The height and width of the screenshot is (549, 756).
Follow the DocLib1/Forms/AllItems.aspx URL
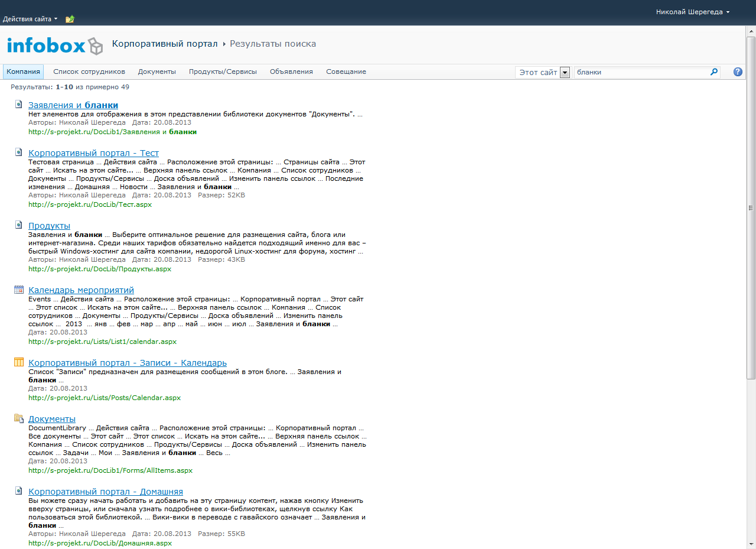pyautogui.click(x=110, y=470)
